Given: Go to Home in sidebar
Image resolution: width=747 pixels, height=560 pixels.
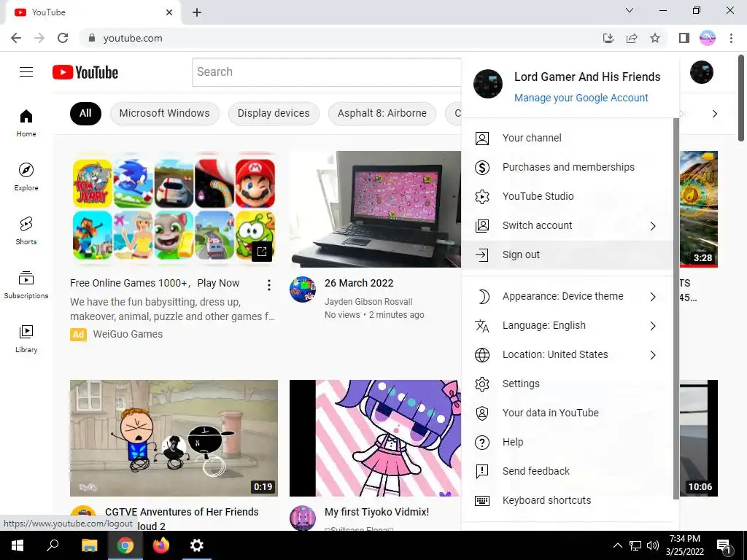Looking at the screenshot, I should click(26, 122).
